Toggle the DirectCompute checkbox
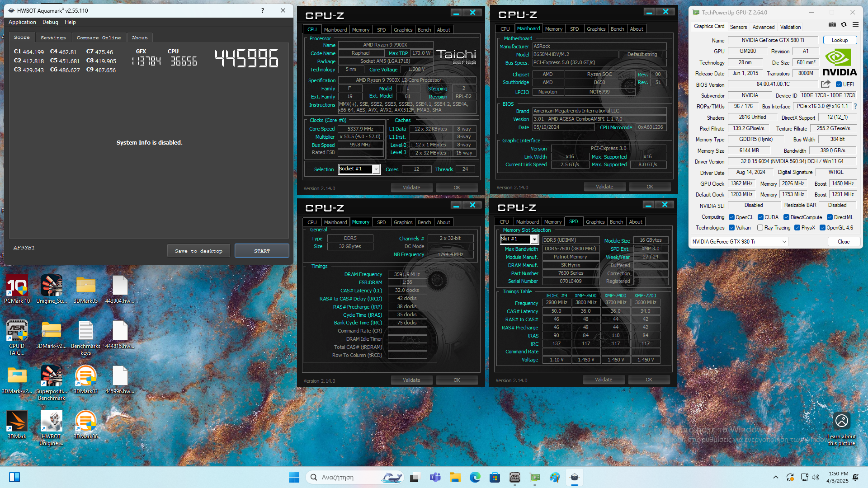 [787, 217]
